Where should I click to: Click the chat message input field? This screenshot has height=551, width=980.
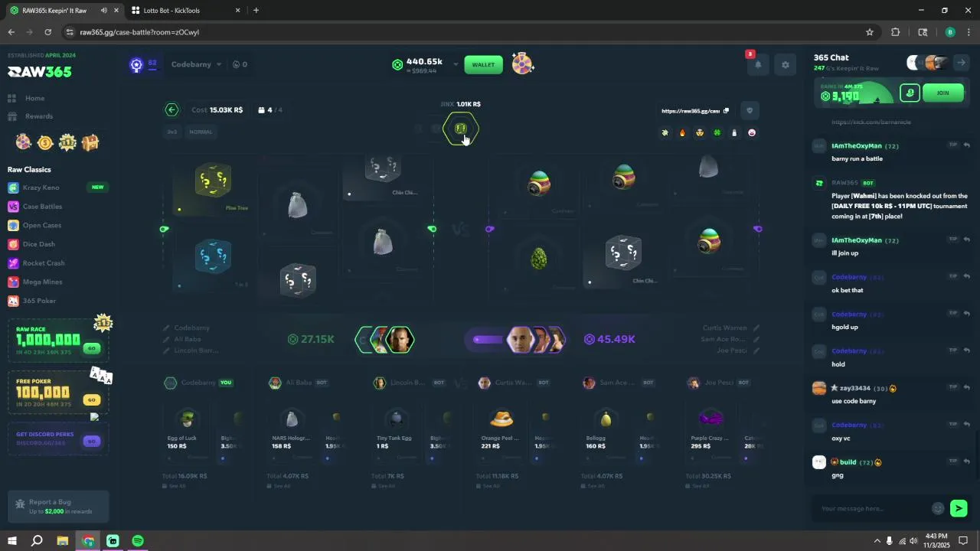[873, 509]
